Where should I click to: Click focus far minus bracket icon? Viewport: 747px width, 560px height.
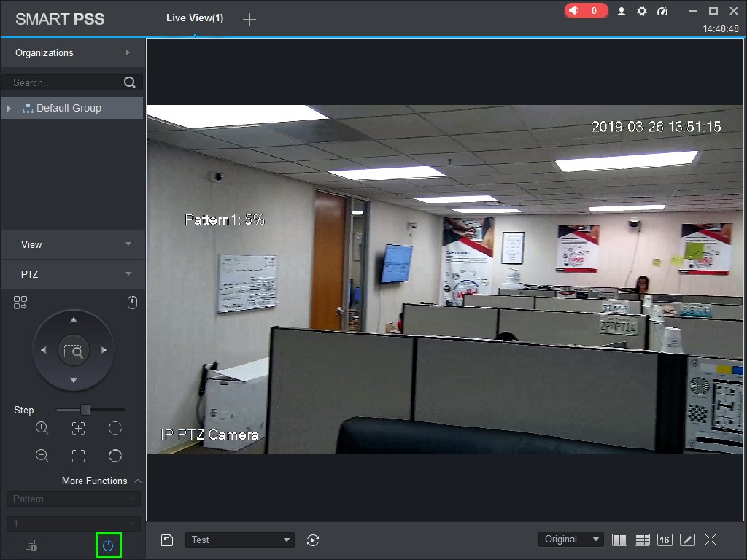78,456
